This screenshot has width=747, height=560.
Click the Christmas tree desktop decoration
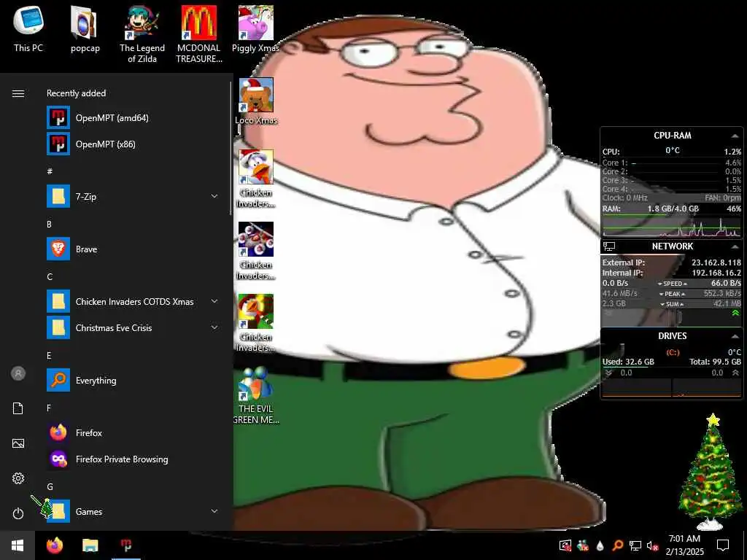coord(711,472)
